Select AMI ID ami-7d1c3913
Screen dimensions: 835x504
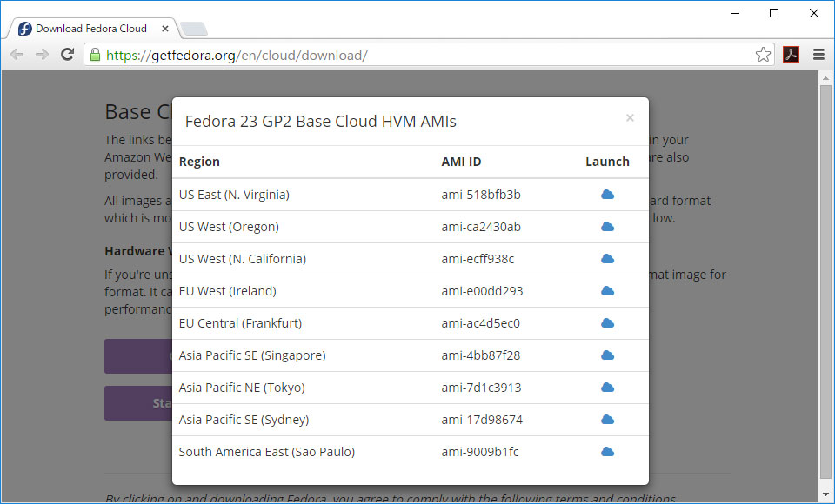pos(481,388)
